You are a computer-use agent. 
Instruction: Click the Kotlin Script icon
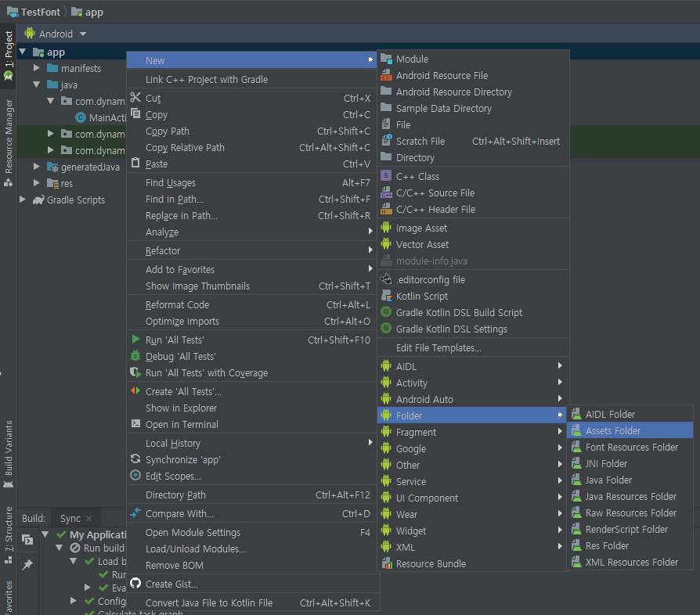(x=386, y=295)
